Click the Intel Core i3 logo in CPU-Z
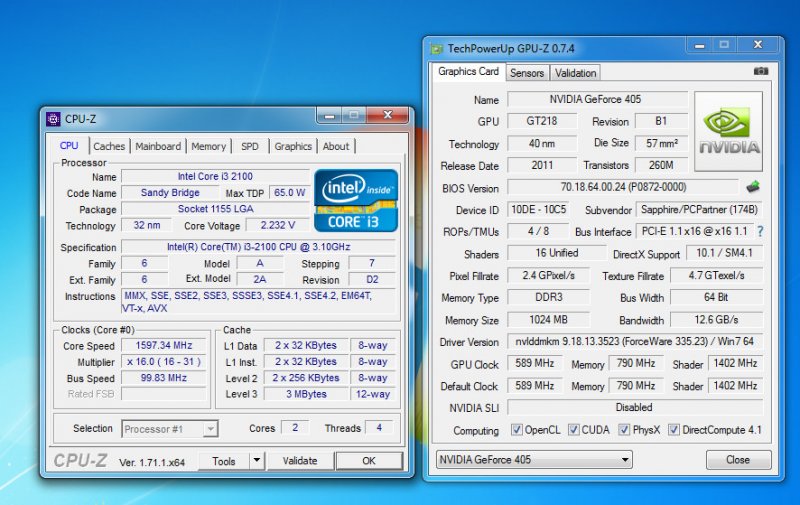Viewport: 800px width, 505px height. [x=356, y=200]
